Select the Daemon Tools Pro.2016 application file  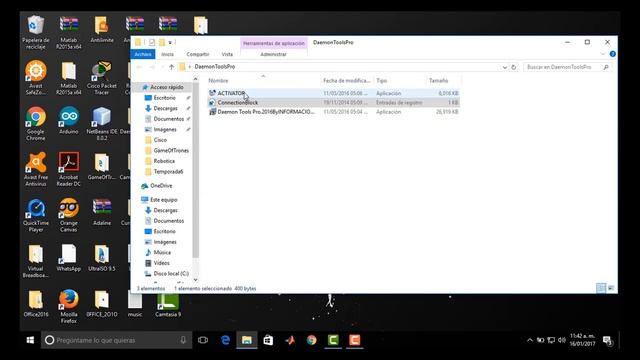click(333, 112)
